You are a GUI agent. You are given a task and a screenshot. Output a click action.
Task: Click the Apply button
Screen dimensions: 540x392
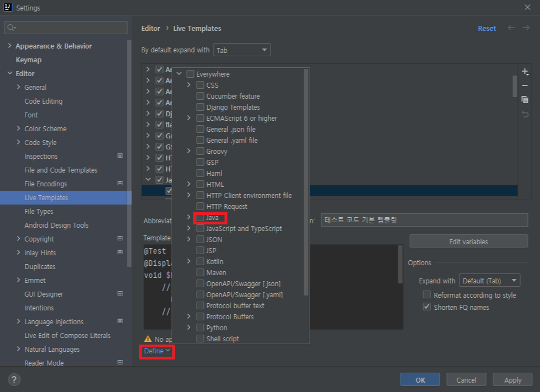[512, 380]
